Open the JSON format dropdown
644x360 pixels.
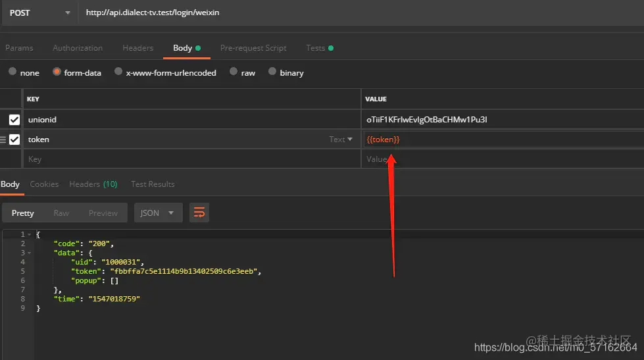[x=158, y=213]
